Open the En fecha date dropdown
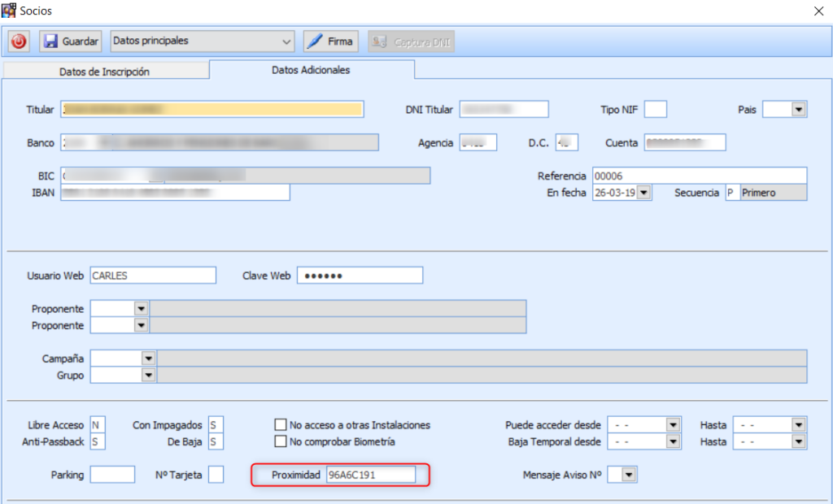This screenshot has width=833, height=504. (643, 193)
